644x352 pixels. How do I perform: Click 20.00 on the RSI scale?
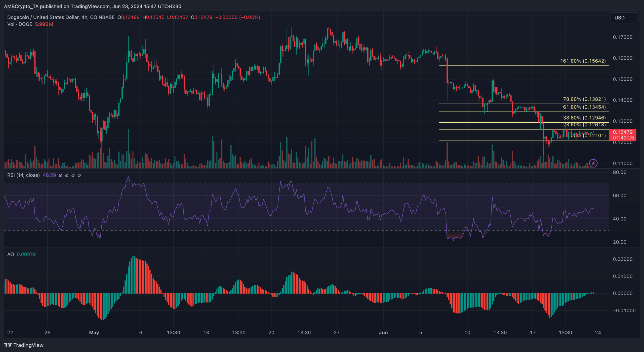(x=620, y=242)
